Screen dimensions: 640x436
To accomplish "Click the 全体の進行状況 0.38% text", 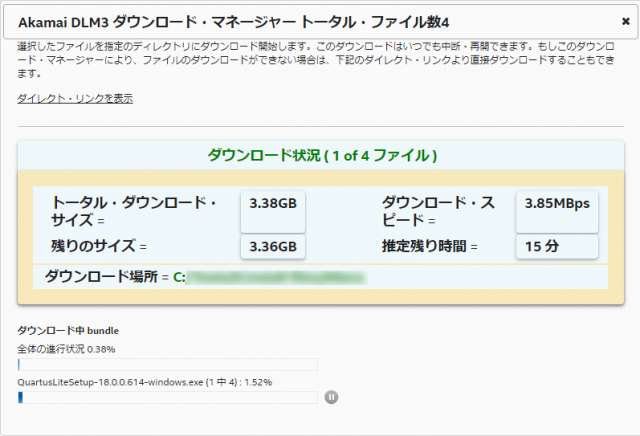I will (66, 349).
